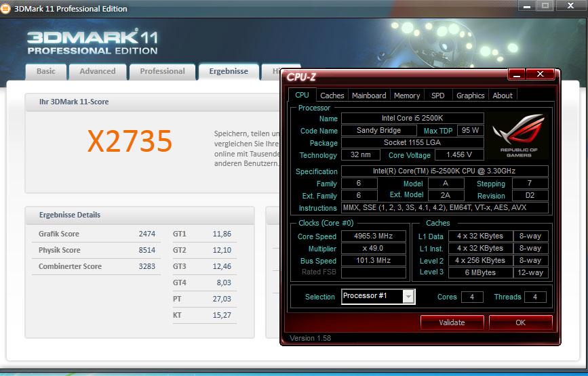Open the Processor #1 selection dropdown

tap(408, 297)
